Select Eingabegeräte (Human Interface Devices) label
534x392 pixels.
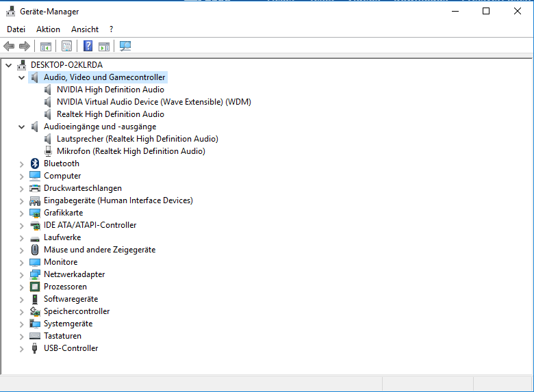(x=118, y=200)
